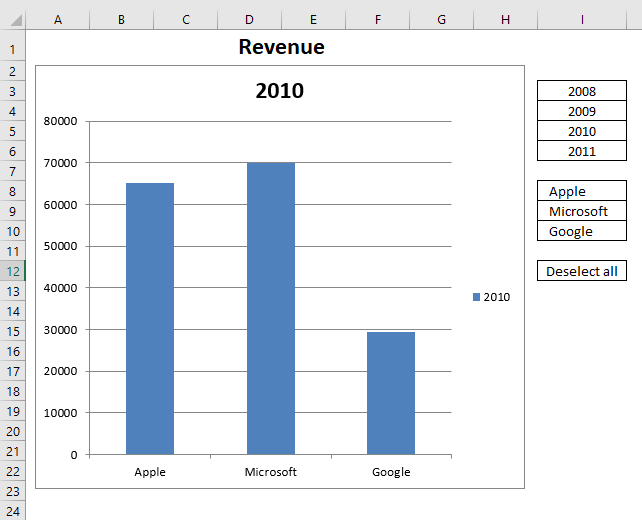Choose the Apple company button
Viewport: 642px width, 520px height.
pos(581,190)
